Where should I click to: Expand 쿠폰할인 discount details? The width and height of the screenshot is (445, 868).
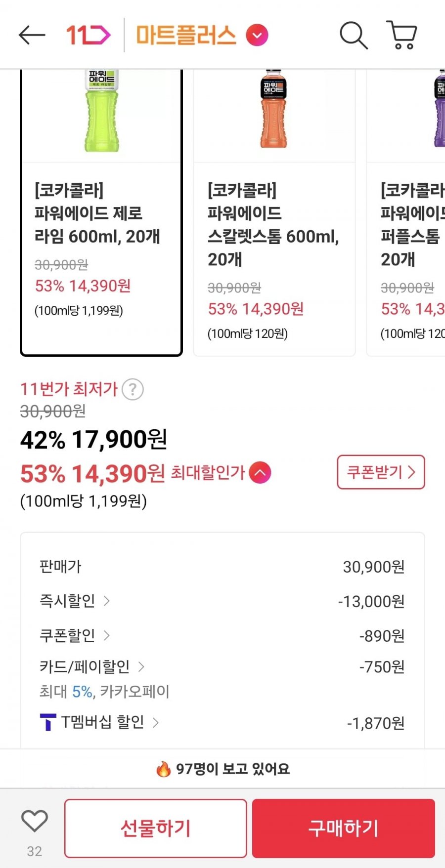tap(75, 635)
